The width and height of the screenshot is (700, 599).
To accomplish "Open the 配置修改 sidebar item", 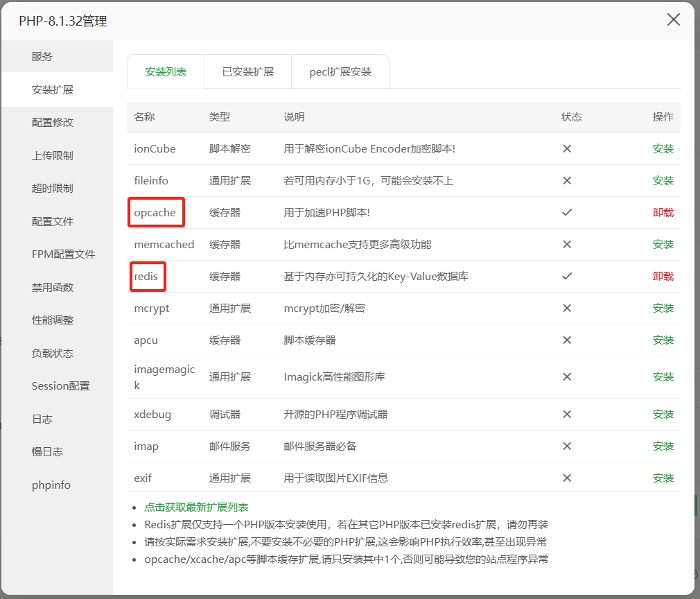I will [47, 123].
